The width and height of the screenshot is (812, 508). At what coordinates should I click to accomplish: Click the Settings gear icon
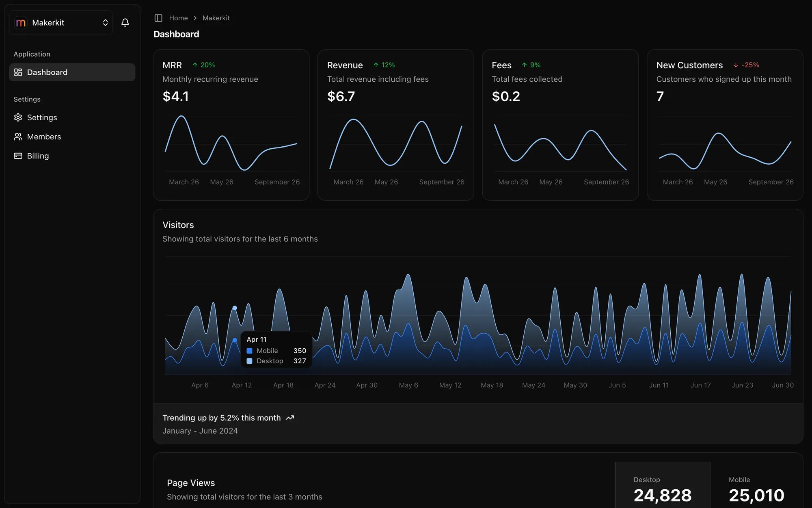point(18,117)
